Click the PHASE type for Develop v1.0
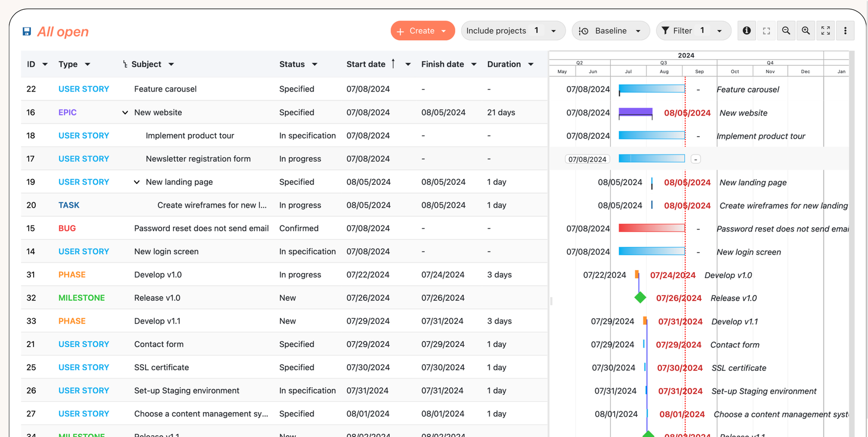Viewport: 868px width, 437px height. [72, 275]
